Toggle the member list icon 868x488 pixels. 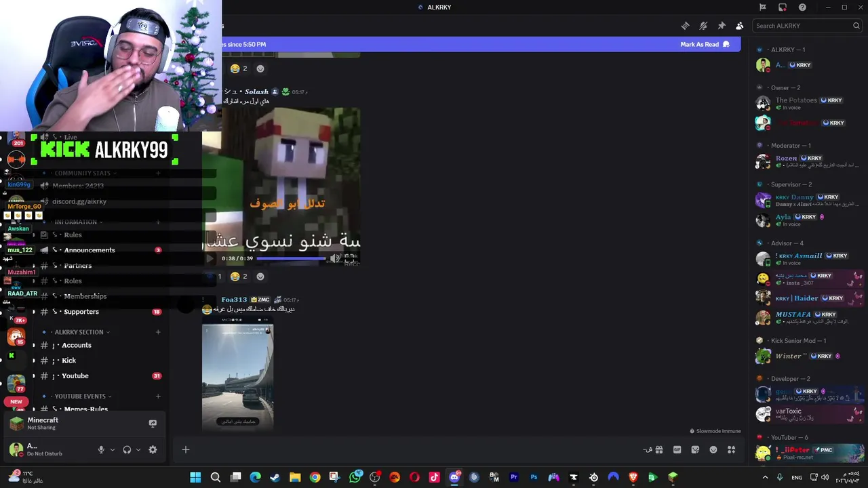coord(739,26)
